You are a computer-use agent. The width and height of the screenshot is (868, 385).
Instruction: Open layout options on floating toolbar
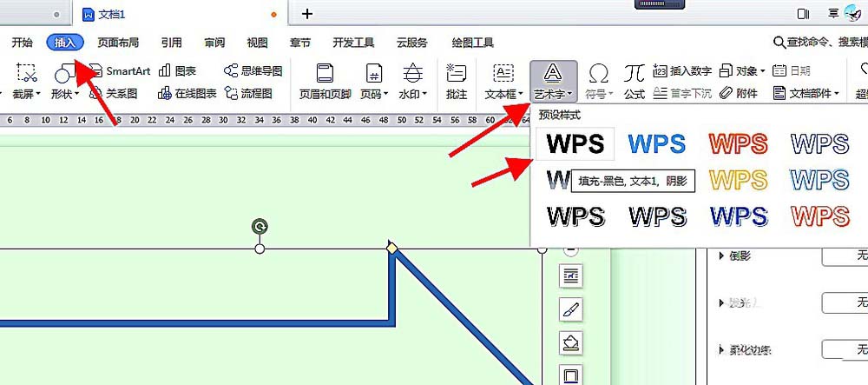(x=571, y=275)
